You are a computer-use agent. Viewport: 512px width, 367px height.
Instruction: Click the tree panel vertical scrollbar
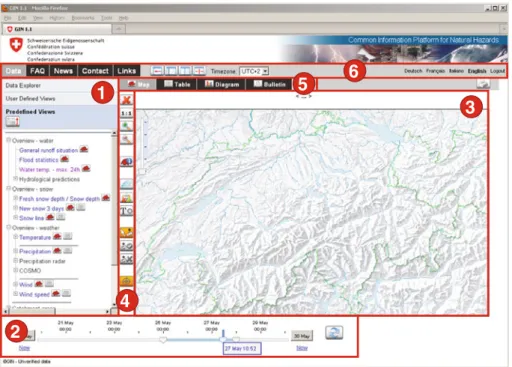click(x=114, y=218)
